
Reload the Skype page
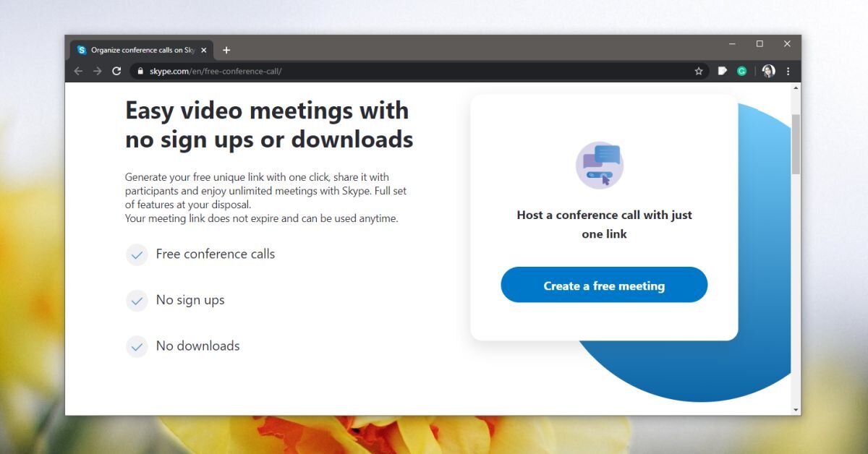coord(116,71)
